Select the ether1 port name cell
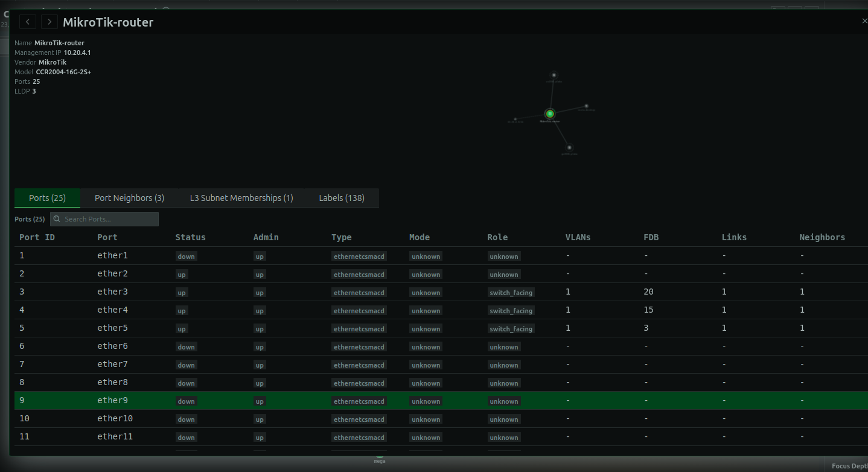Viewport: 868px width, 472px height. tap(112, 255)
